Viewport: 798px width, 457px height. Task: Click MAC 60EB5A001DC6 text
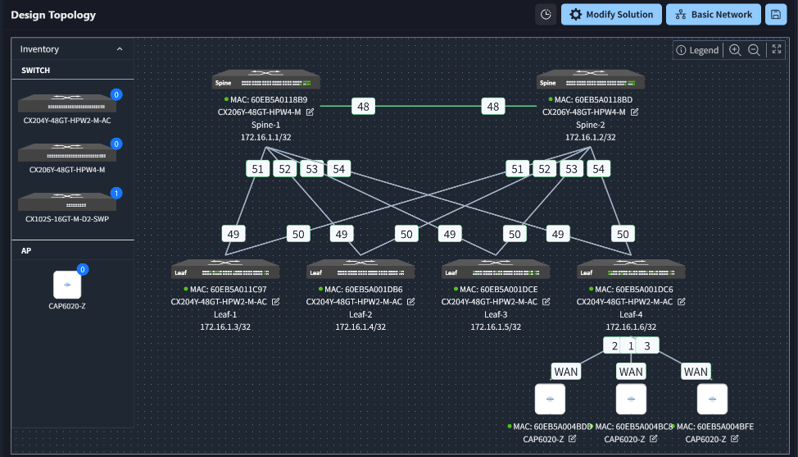[x=634, y=289]
